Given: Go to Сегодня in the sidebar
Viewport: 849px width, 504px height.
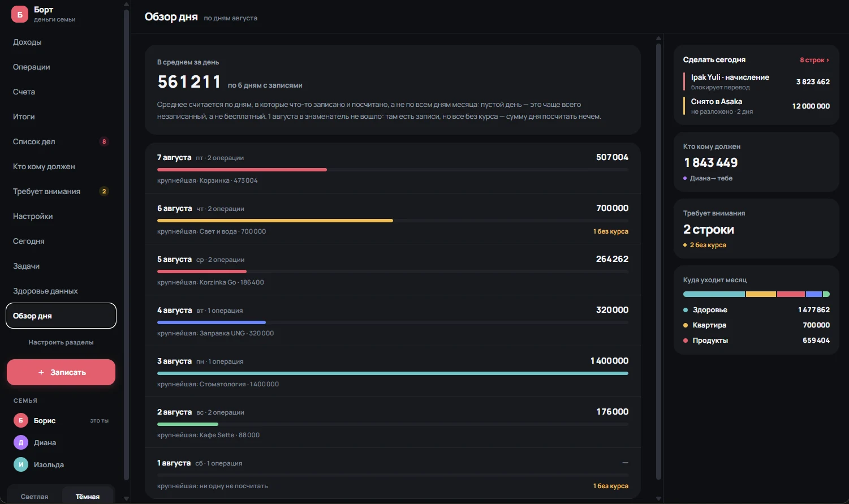Looking at the screenshot, I should tap(61, 241).
